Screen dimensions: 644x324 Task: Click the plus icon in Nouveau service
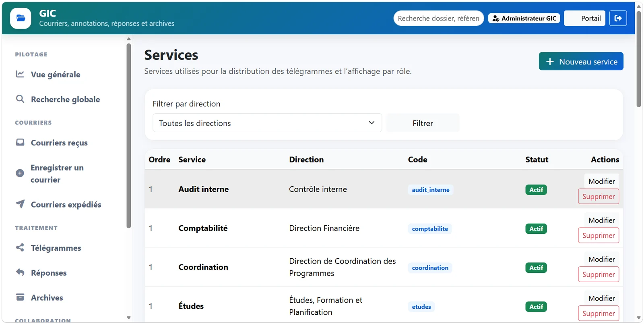click(x=550, y=61)
